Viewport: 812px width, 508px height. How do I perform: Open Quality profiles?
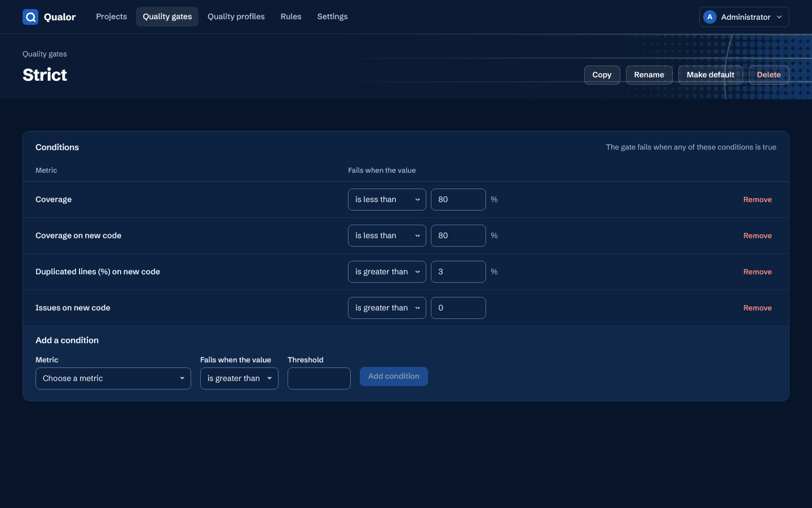point(236,16)
